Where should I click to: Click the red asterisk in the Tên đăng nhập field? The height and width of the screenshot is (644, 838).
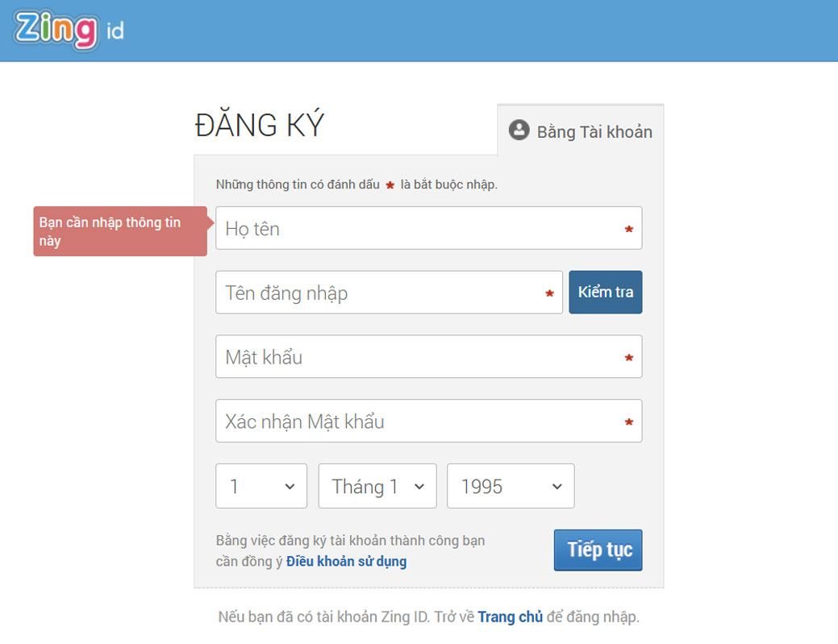(549, 294)
